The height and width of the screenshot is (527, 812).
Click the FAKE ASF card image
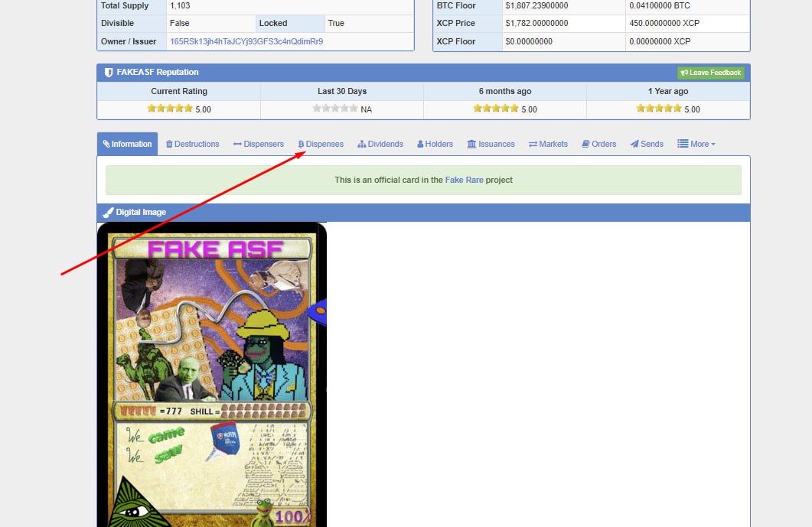[212, 375]
